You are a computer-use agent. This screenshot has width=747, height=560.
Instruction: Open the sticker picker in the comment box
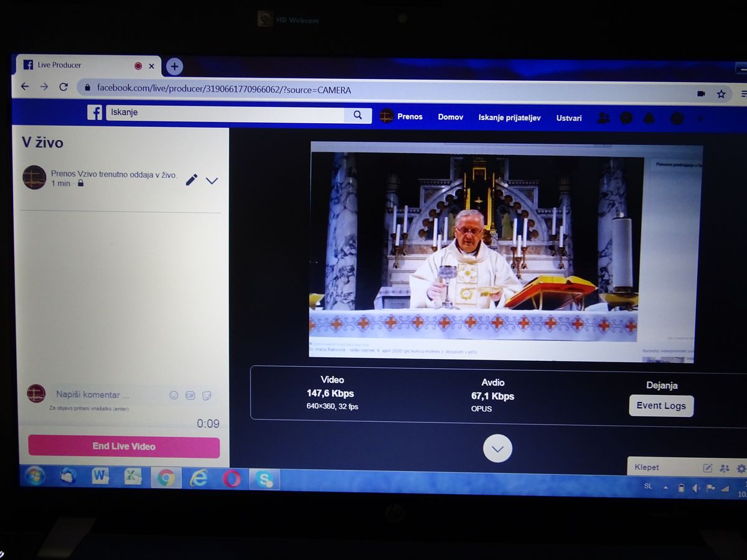pos(207,395)
